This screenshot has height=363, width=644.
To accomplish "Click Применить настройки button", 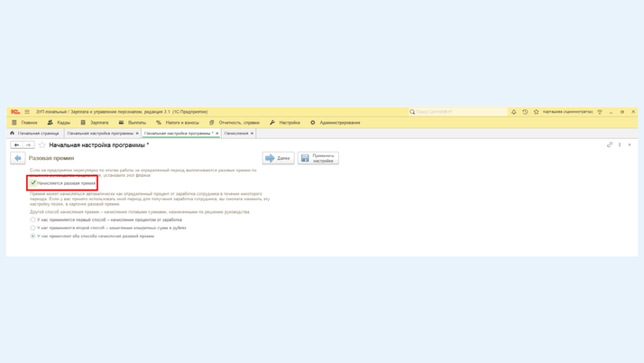I will pyautogui.click(x=318, y=158).
